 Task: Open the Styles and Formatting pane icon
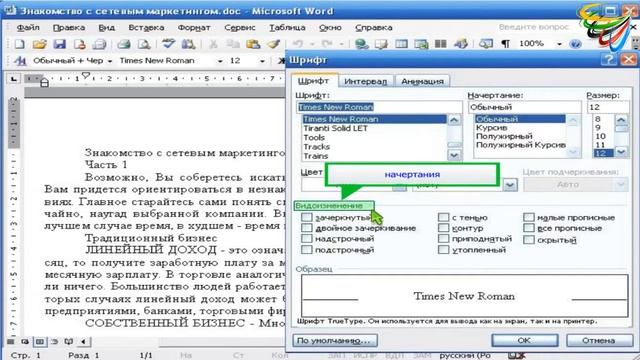tap(20, 61)
